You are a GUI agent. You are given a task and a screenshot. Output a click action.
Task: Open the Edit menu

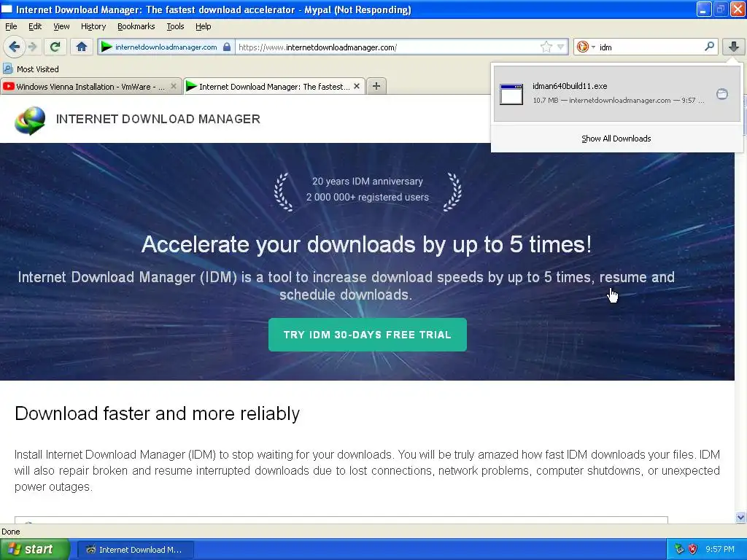(35, 27)
